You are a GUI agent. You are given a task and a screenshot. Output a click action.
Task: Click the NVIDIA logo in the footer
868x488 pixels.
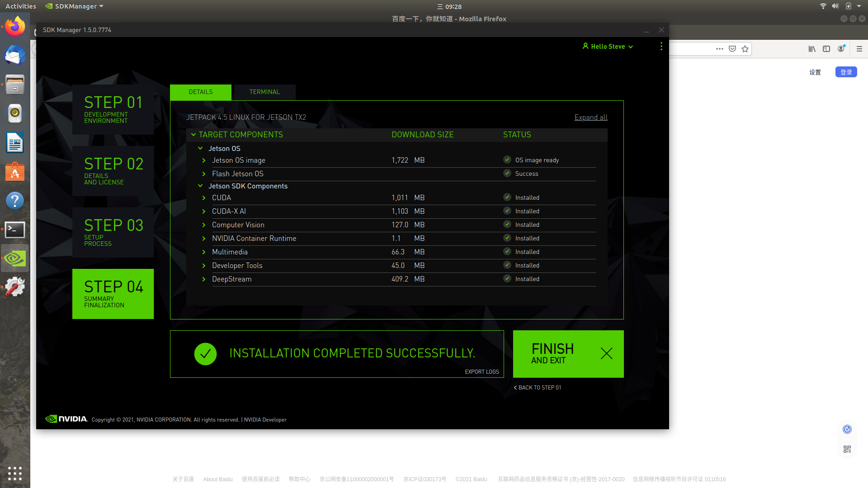(66, 419)
